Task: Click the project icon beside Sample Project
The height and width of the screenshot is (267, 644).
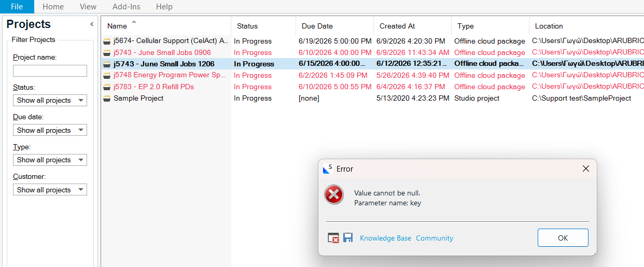Action: click(107, 99)
